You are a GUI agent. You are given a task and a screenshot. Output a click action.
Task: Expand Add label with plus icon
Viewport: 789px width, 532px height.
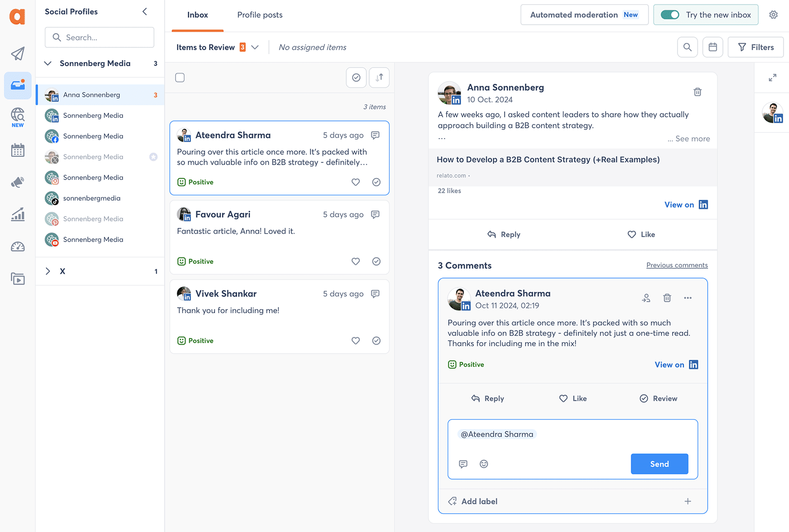pyautogui.click(x=687, y=501)
